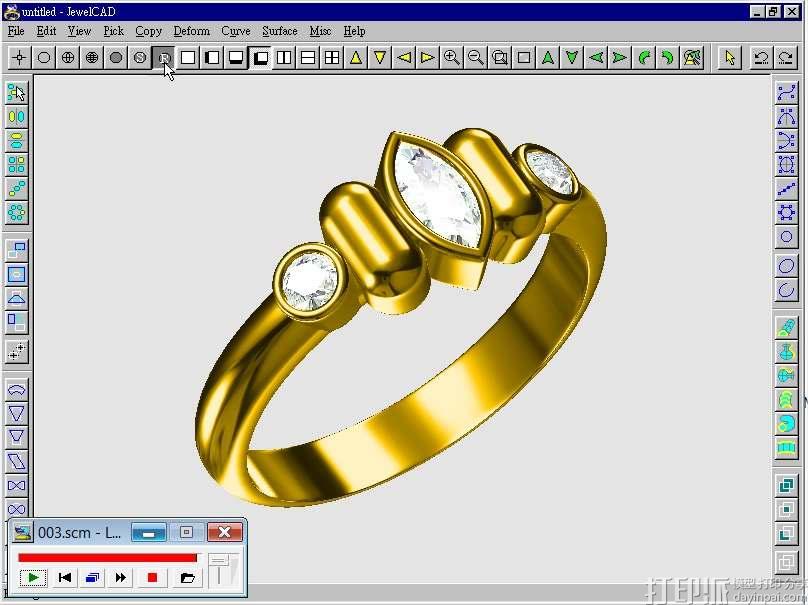Select the solid gray shaded sphere mode
Screen dimensions: 808x605
[x=116, y=57]
